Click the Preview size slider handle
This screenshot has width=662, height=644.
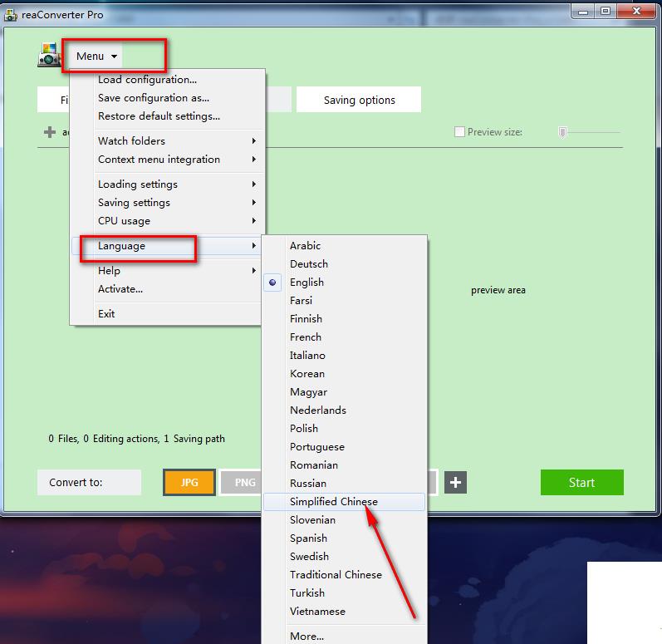(562, 133)
